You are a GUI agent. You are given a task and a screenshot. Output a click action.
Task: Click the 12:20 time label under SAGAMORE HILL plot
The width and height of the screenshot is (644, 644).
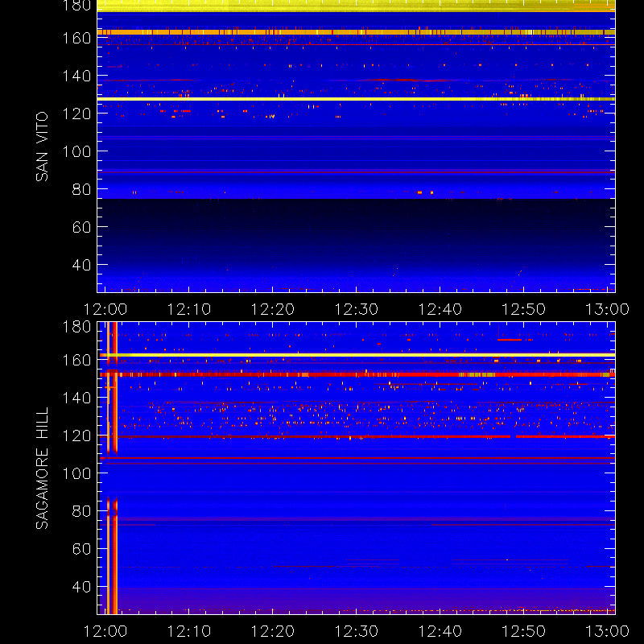[x=273, y=631]
